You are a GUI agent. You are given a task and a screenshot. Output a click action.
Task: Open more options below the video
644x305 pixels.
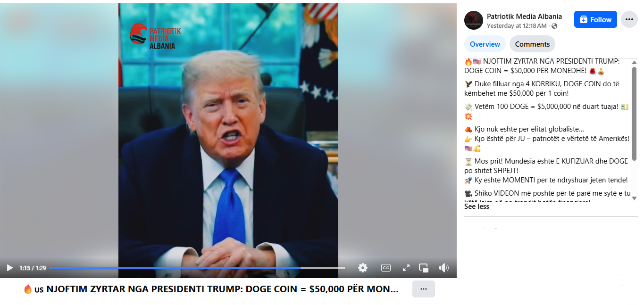tap(423, 289)
